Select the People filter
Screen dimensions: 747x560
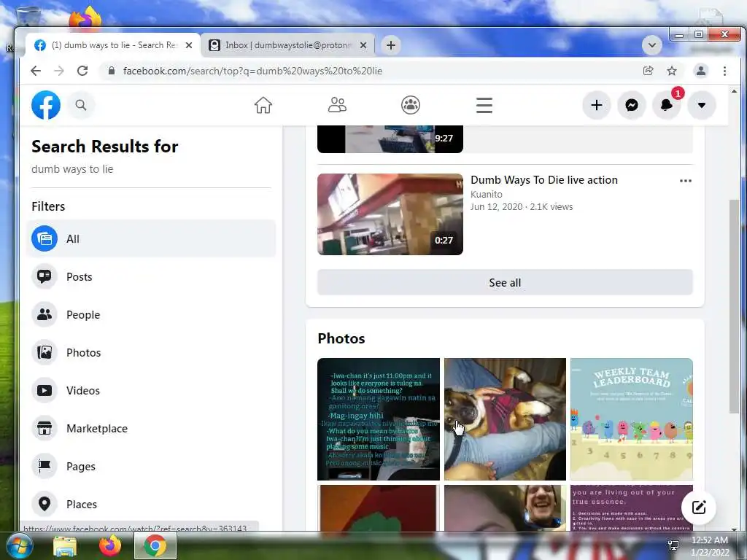151,315
